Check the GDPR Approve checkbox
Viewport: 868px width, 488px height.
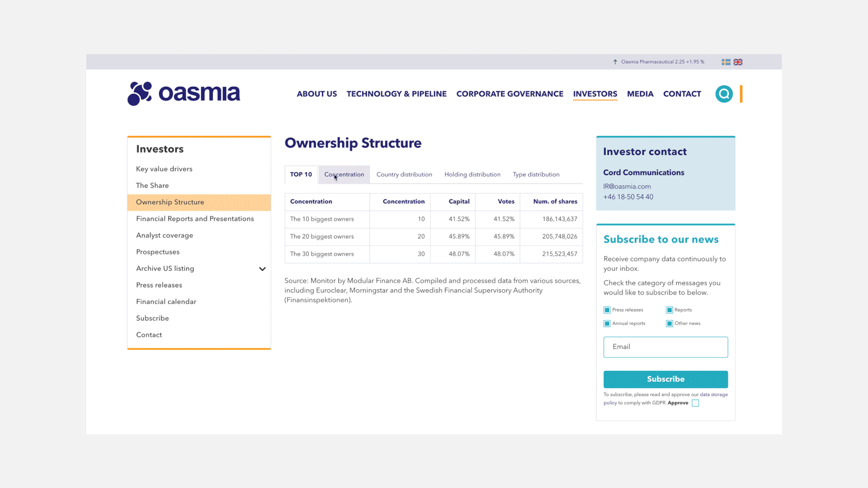point(695,403)
